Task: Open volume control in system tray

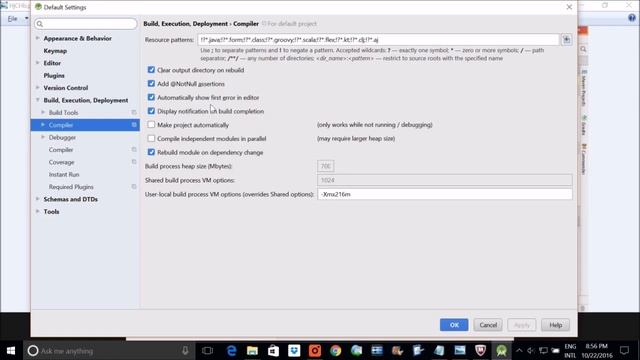Action: tap(531, 351)
